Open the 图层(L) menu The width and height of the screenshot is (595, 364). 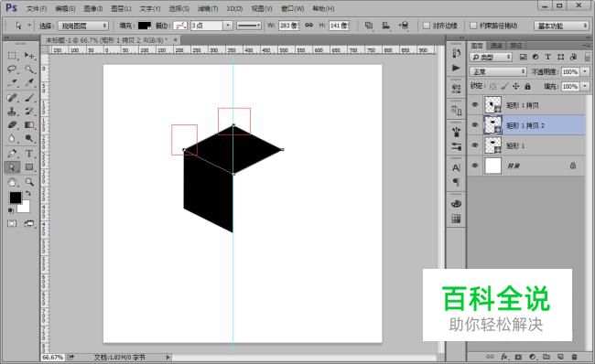tap(121, 8)
